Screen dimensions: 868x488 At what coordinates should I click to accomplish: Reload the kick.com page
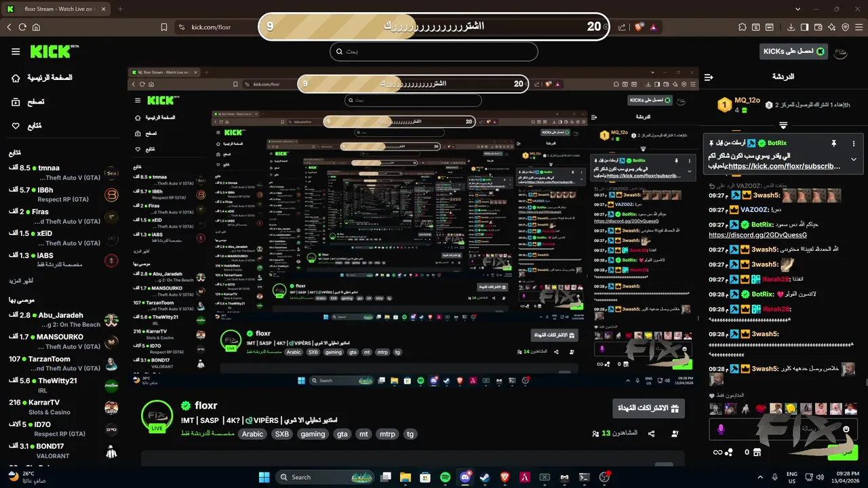[22, 27]
